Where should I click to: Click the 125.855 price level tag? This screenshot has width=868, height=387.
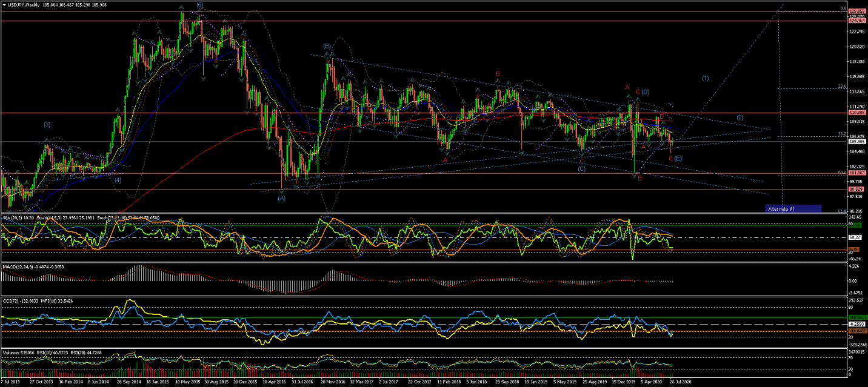[x=856, y=12]
